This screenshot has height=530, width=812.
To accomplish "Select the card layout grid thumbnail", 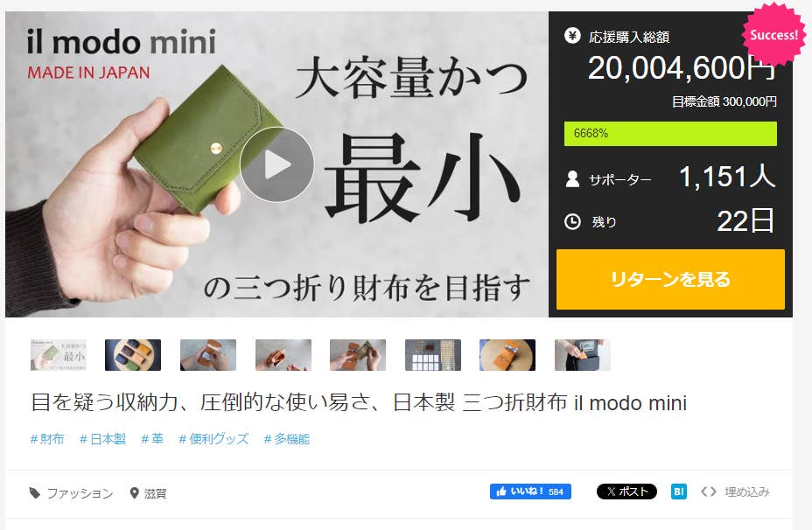I will click(433, 355).
